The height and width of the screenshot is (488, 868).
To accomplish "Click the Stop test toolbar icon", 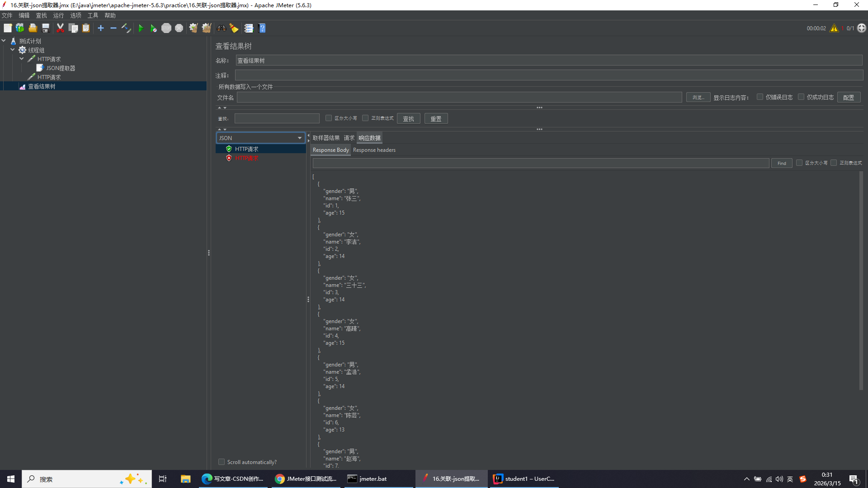I will [x=166, y=28].
